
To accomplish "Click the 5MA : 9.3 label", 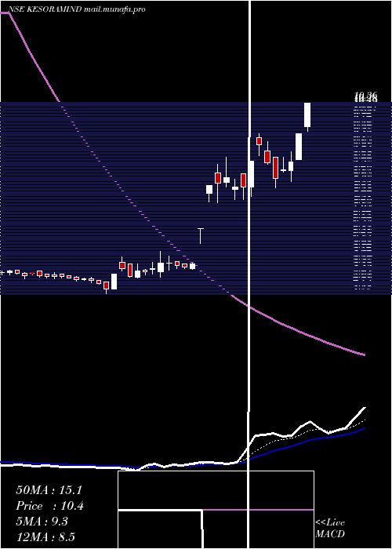I will (42, 522).
